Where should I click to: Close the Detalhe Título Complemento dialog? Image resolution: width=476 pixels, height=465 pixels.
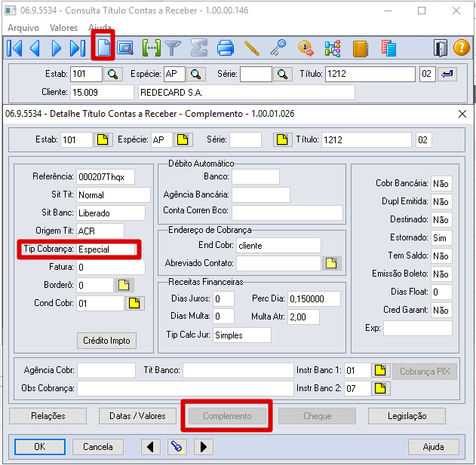(462, 114)
